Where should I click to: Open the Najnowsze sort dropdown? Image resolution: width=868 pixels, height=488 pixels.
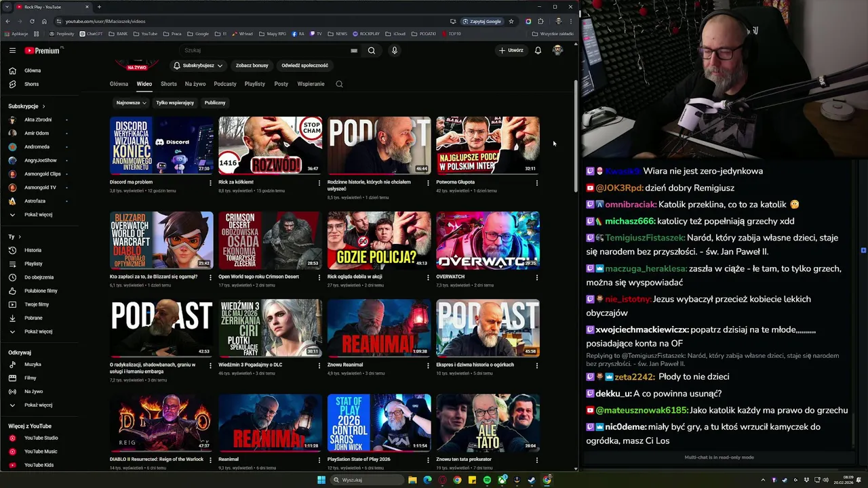tap(131, 103)
